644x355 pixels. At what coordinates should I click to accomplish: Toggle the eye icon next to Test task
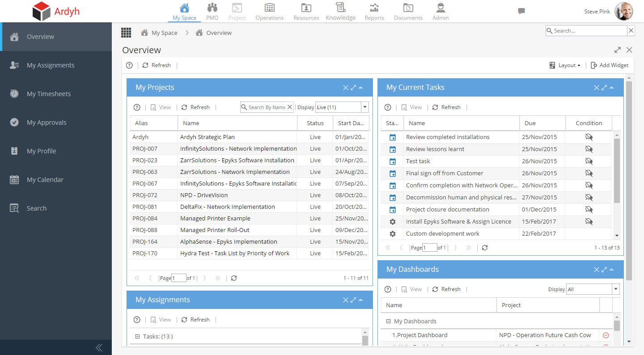[589, 161]
